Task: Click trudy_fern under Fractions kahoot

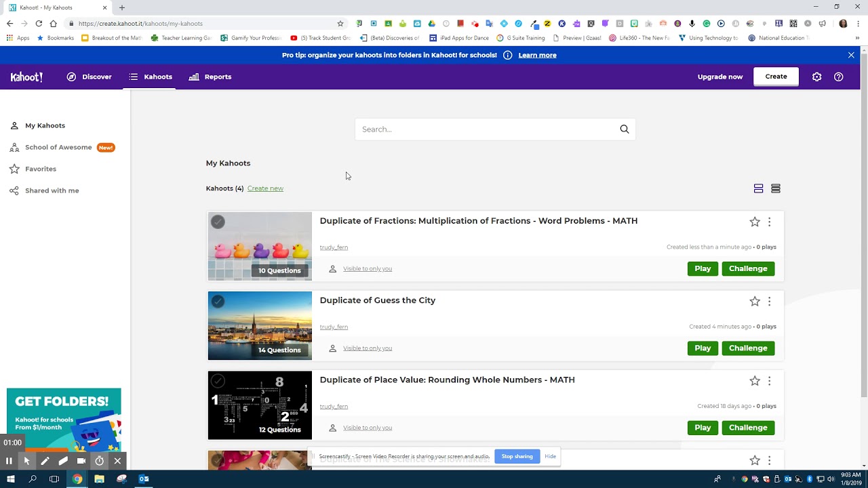Action: click(x=334, y=247)
